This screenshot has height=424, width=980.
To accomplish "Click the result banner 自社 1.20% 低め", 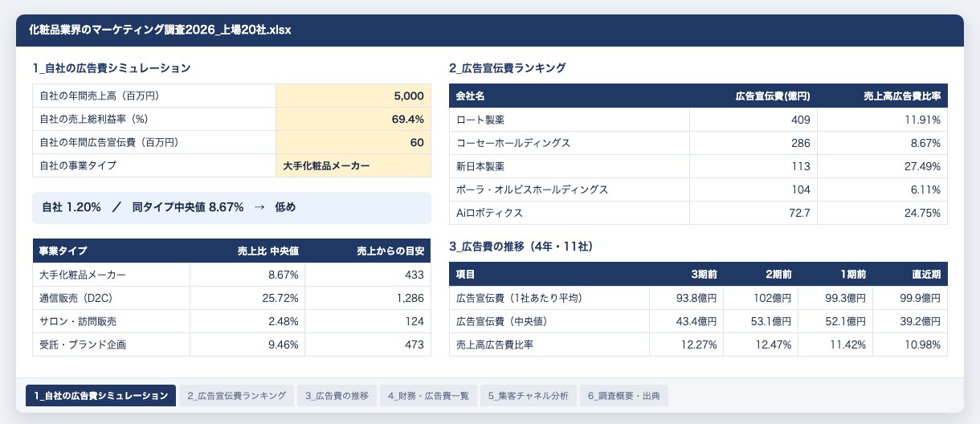I will coord(231,207).
